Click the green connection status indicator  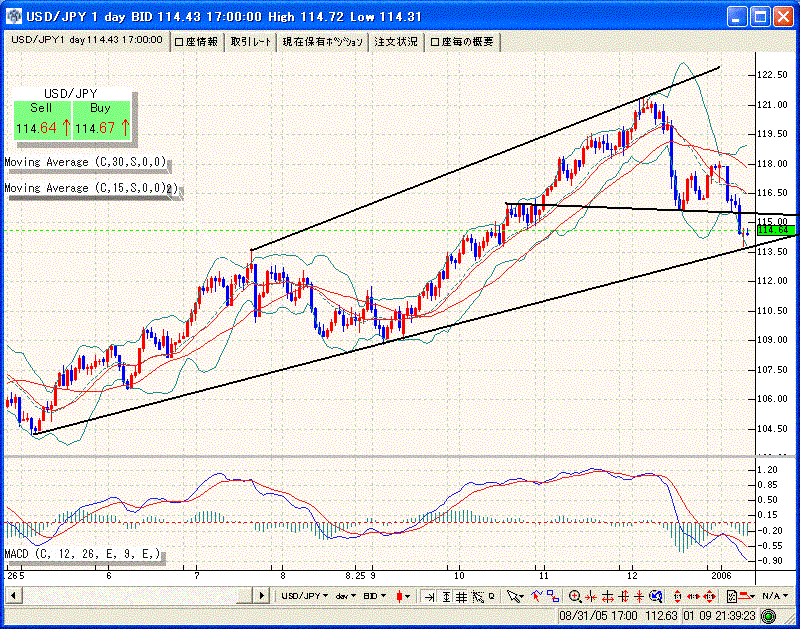[x=768, y=617]
